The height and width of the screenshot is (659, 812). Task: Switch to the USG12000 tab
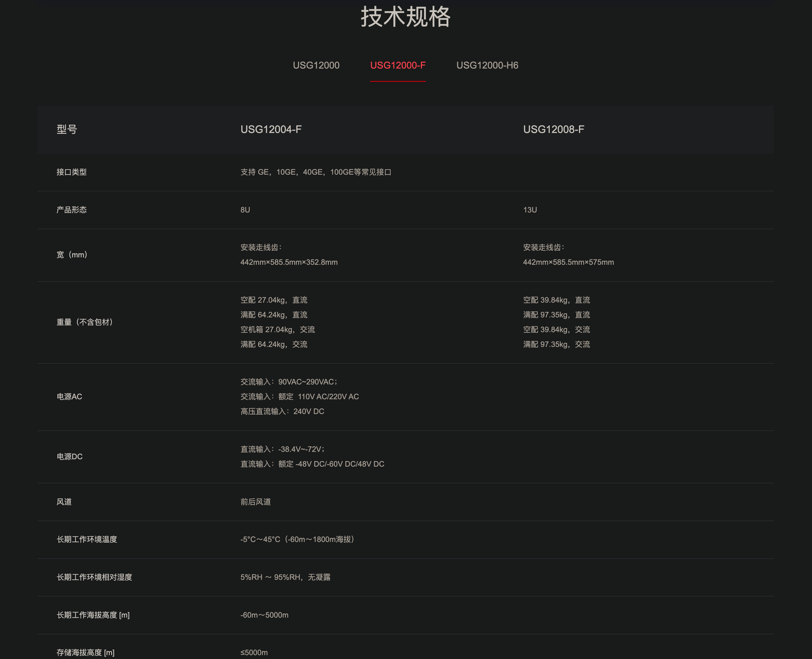coord(316,65)
